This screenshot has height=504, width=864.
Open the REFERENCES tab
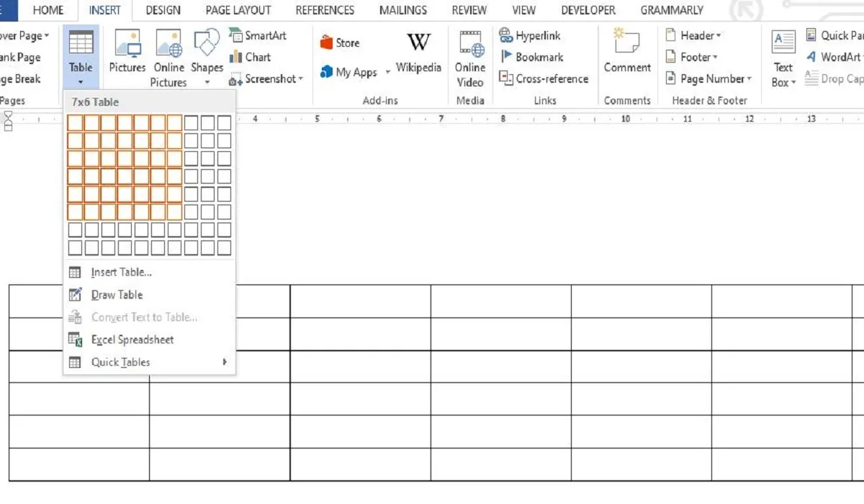click(x=325, y=10)
